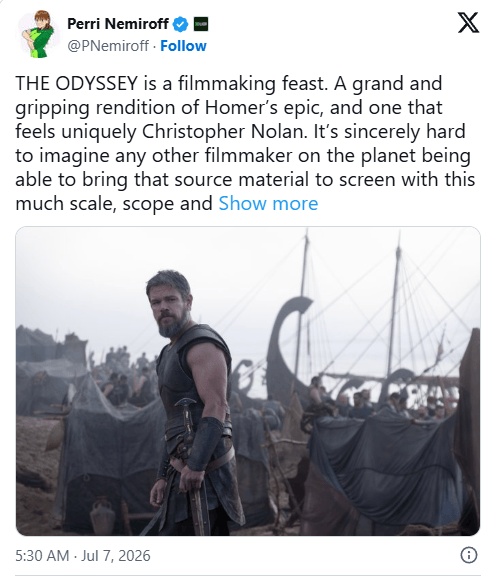The image size is (489, 581).
Task: Open Perri Nemiroff's cartoon avatar
Action: click(39, 34)
